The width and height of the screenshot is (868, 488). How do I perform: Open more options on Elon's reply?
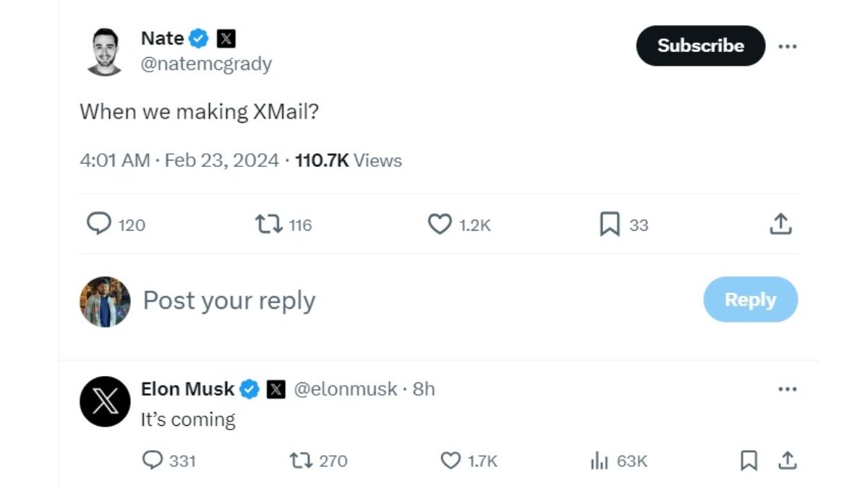click(x=787, y=389)
